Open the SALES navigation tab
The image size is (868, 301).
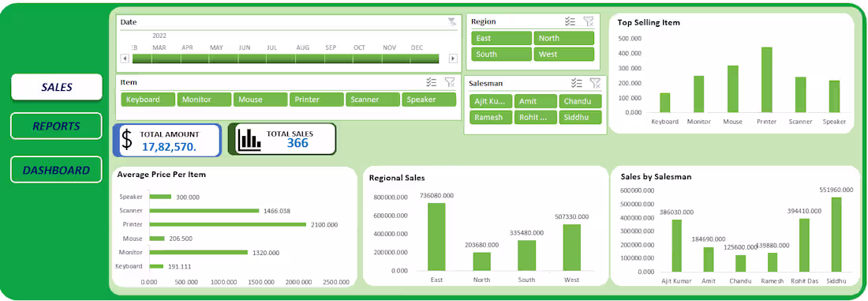57,87
